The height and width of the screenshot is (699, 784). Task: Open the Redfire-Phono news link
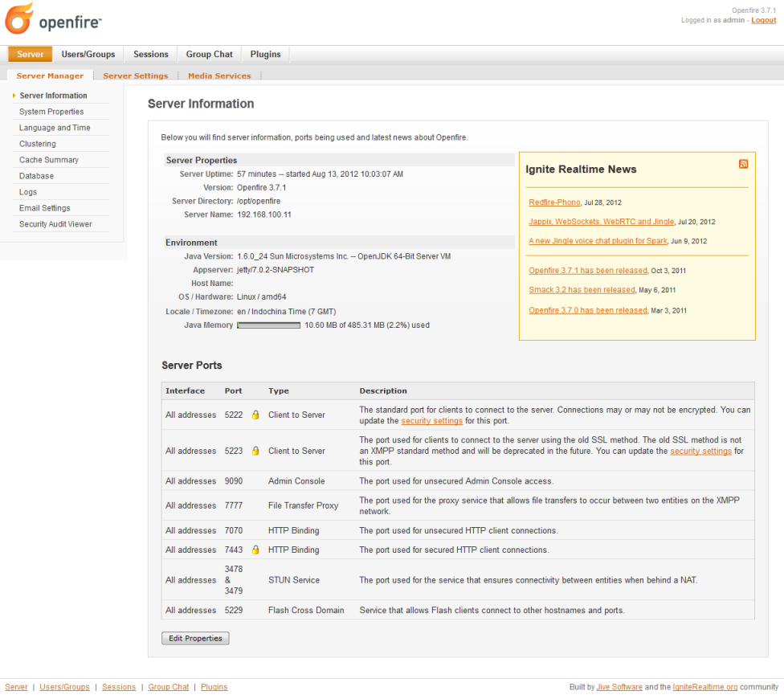[554, 202]
